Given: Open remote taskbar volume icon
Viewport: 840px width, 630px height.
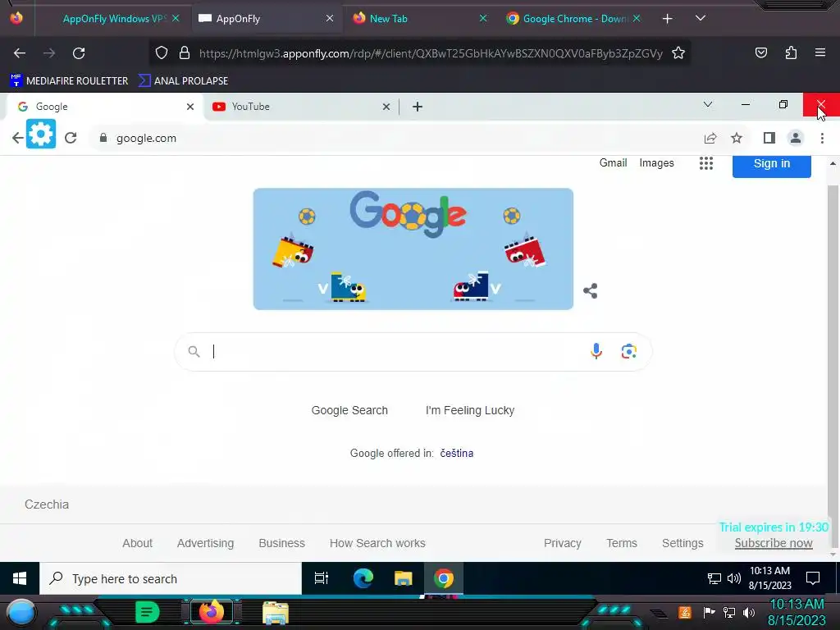Looking at the screenshot, I should click(734, 578).
